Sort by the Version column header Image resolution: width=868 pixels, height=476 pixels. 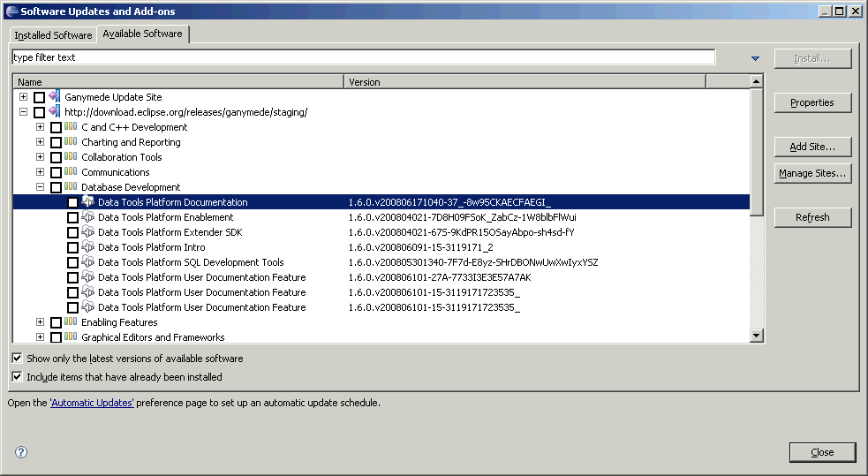click(525, 82)
